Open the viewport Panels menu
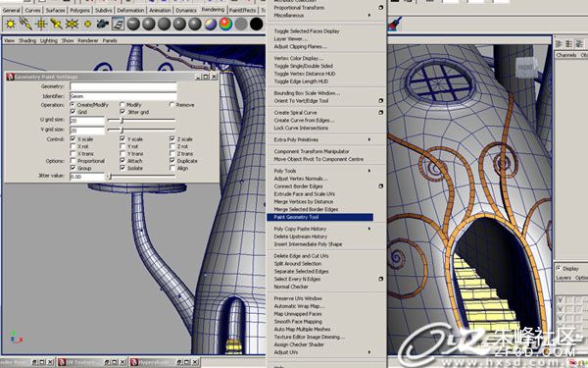 110,40
